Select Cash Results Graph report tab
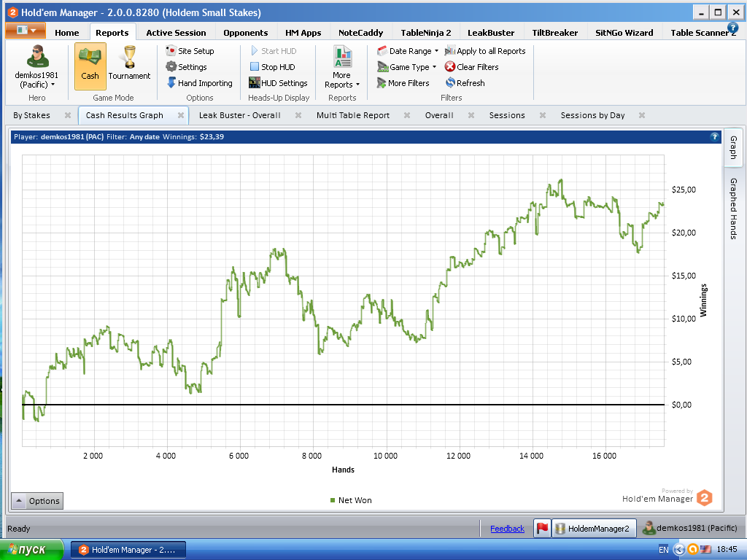This screenshot has height=560, width=747. 124,115
